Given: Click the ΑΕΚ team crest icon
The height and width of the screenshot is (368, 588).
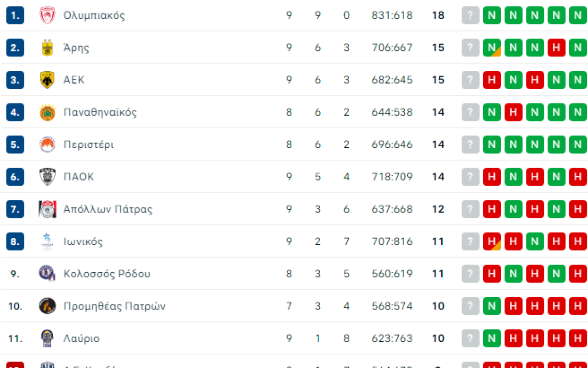Looking at the screenshot, I should 47,80.
